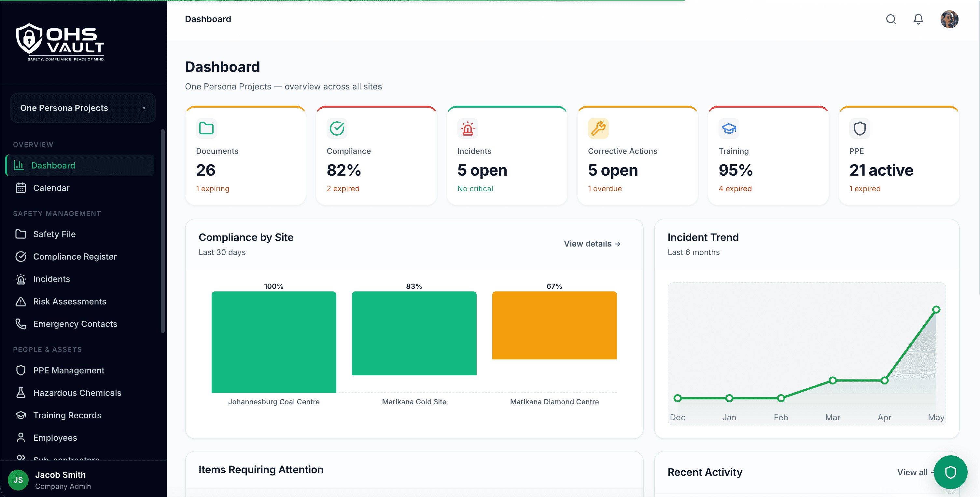
Task: Click the Incidents card alarm icon
Action: pos(468,128)
